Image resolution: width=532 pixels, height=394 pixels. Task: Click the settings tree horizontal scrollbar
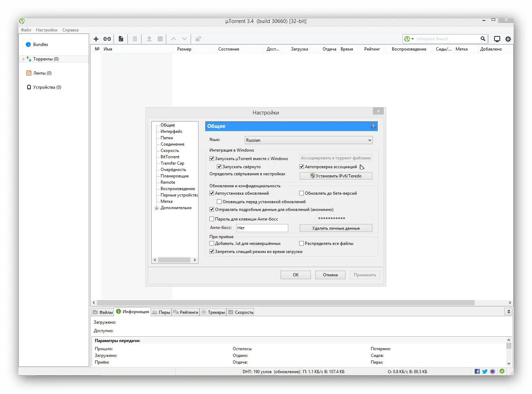pyautogui.click(x=175, y=260)
